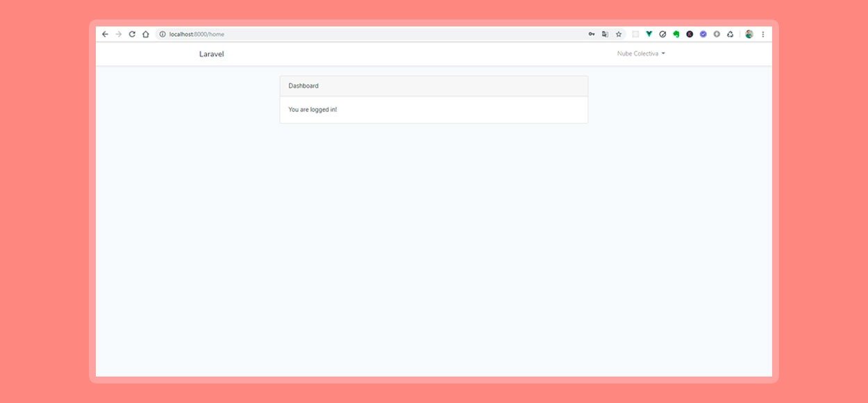The height and width of the screenshot is (403, 868).
Task: Reload the page with the refresh icon
Action: click(x=132, y=34)
